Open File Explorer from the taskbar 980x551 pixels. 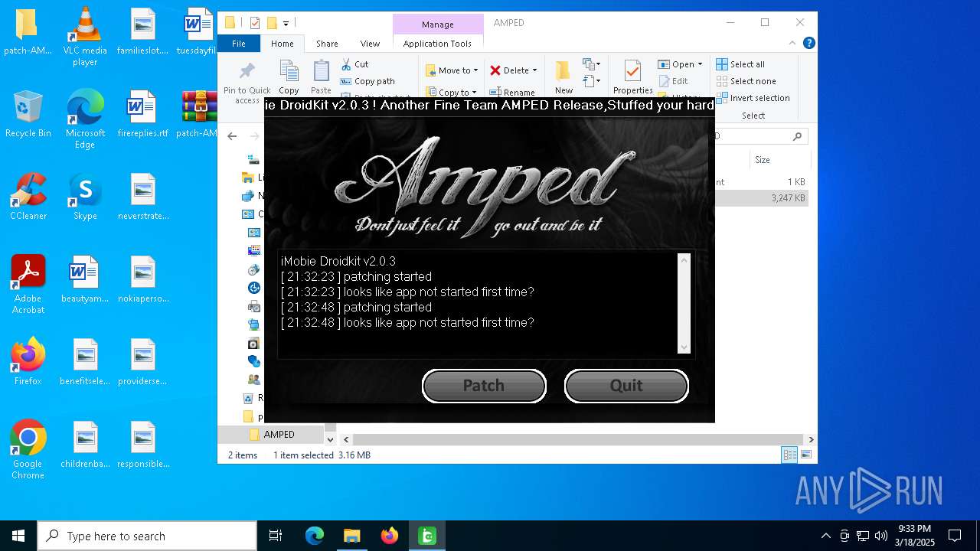351,536
